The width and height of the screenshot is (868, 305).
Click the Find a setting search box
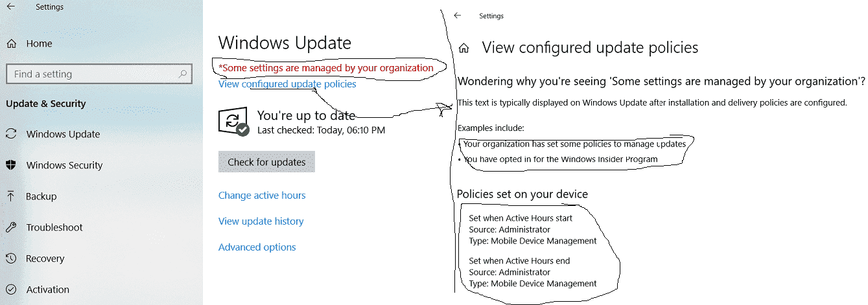pos(99,74)
